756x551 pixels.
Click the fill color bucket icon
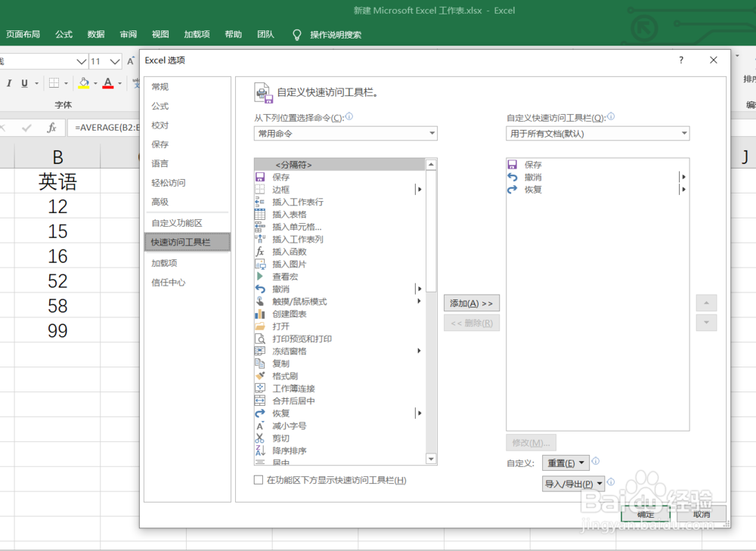point(84,83)
